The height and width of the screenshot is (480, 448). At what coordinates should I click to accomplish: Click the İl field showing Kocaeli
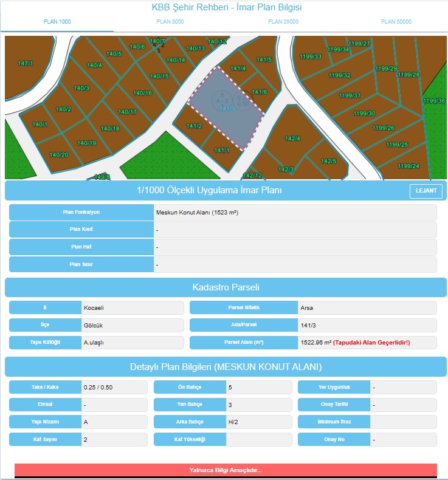[132, 308]
